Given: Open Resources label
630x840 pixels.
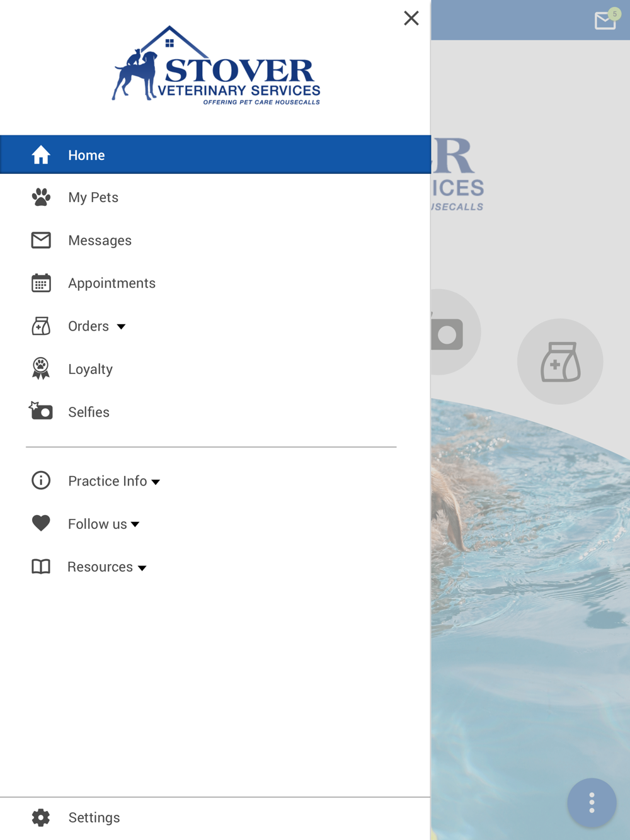Looking at the screenshot, I should click(x=100, y=567).
